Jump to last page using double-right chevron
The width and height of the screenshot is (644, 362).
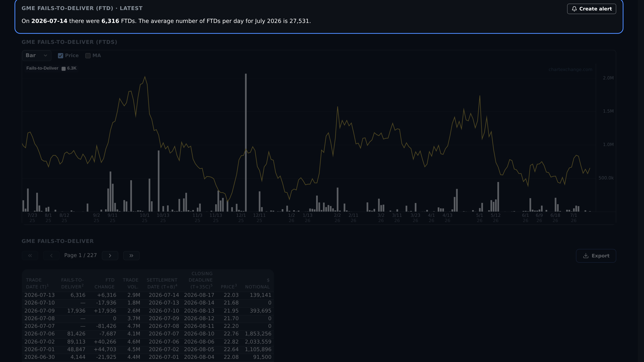point(131,256)
